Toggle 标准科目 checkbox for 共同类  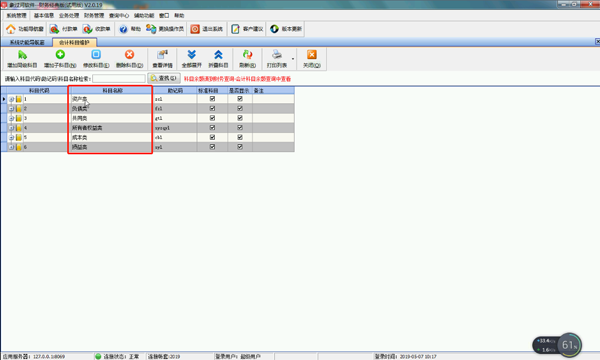(212, 118)
